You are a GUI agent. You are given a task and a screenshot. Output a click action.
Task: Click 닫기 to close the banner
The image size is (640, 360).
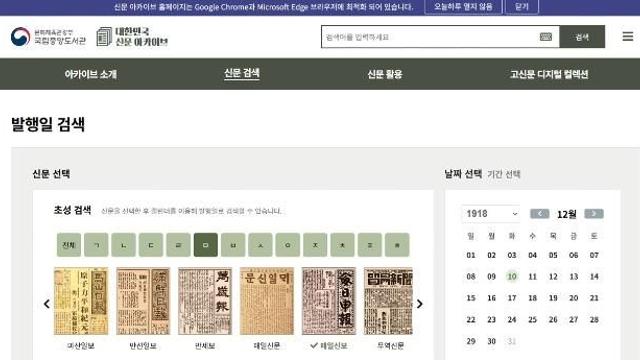[522, 7]
